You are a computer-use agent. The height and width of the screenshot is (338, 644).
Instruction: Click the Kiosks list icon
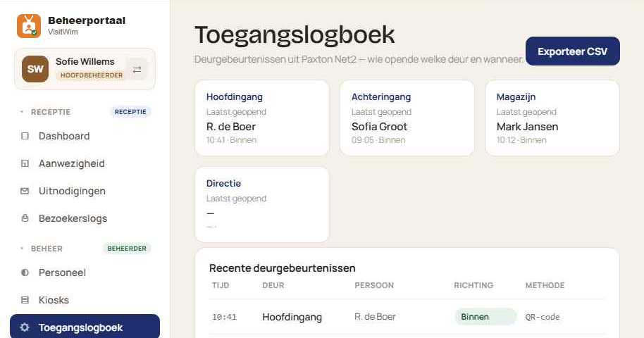coord(25,300)
